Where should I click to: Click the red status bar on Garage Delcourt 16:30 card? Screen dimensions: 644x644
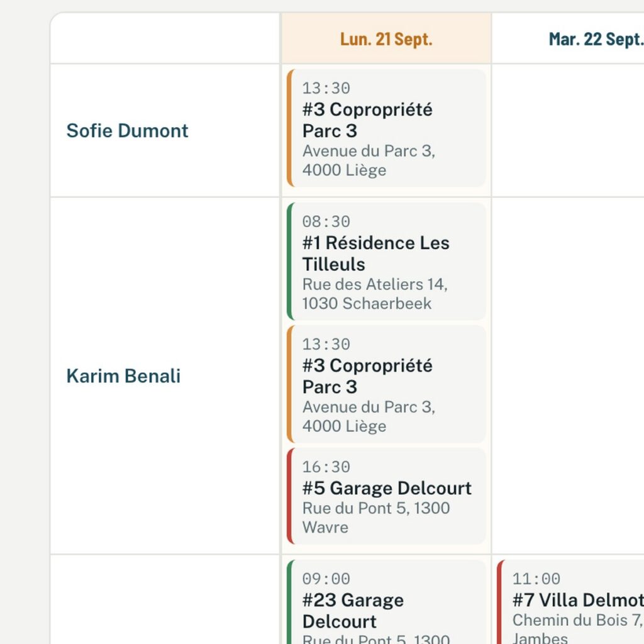click(x=290, y=496)
